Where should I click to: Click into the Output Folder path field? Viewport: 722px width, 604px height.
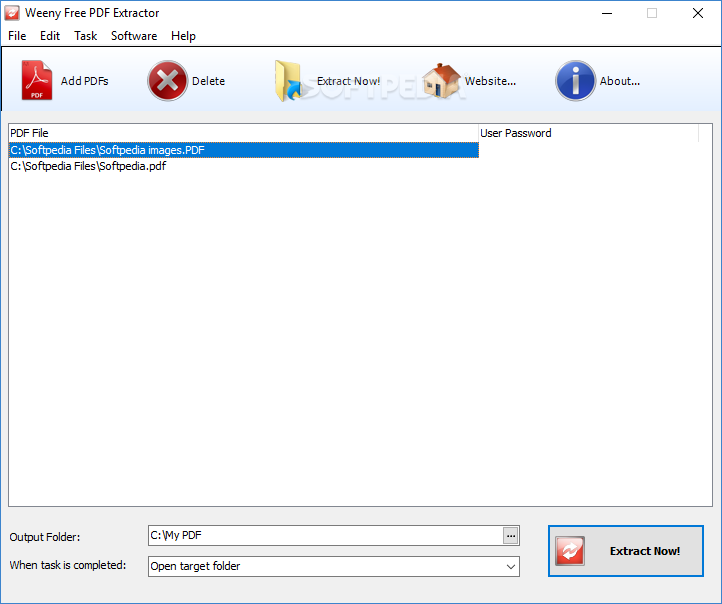click(x=326, y=535)
